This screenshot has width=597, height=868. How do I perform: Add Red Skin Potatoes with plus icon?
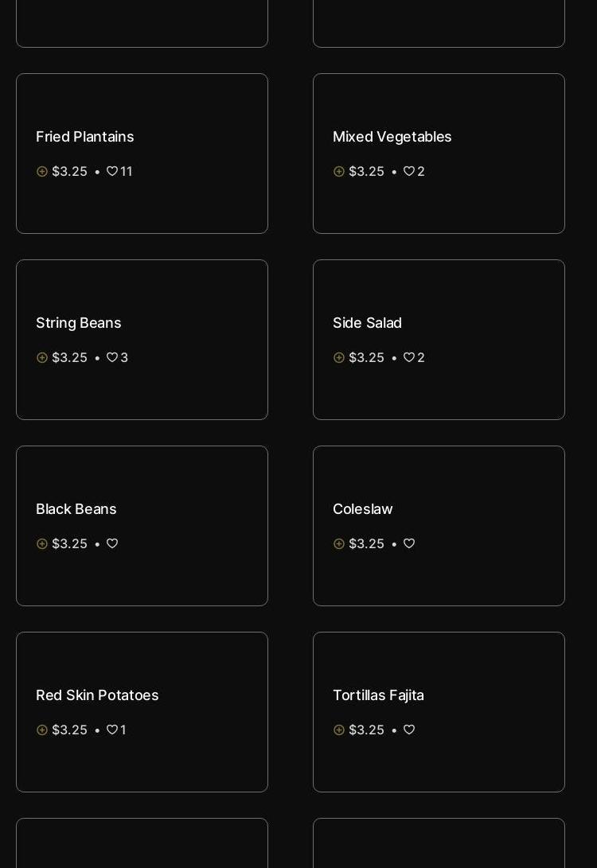coord(42,730)
